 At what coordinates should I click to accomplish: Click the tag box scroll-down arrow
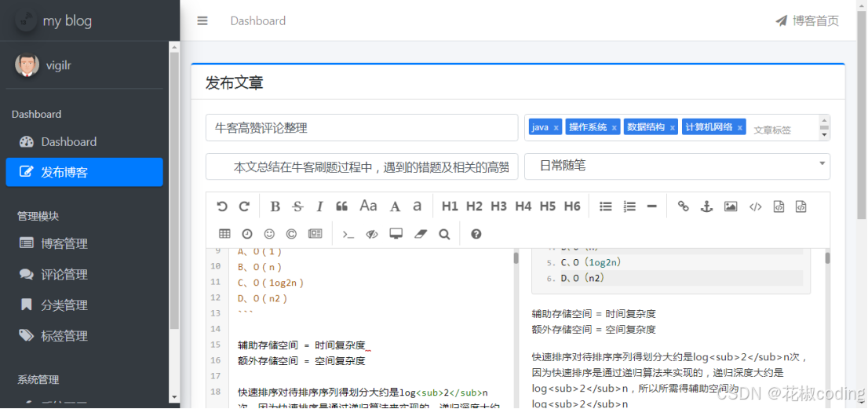tap(824, 134)
